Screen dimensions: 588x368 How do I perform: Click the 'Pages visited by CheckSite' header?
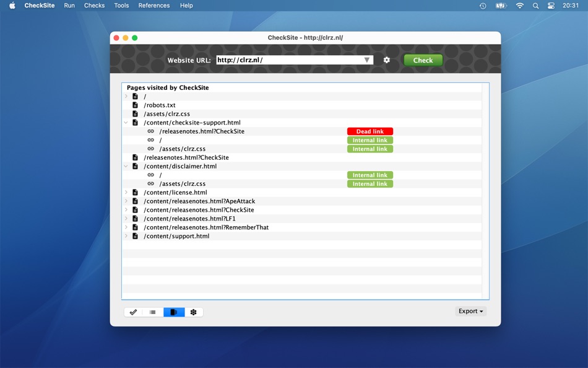168,87
